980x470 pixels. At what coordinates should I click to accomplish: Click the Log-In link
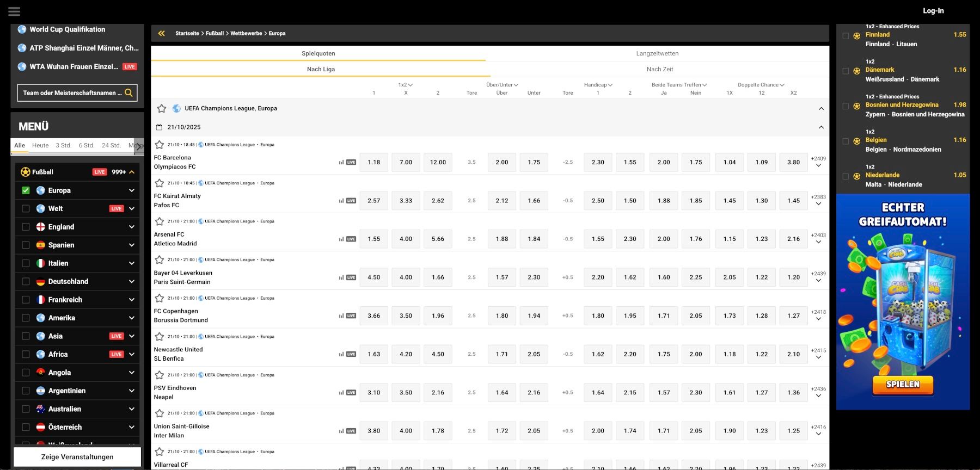tap(933, 11)
